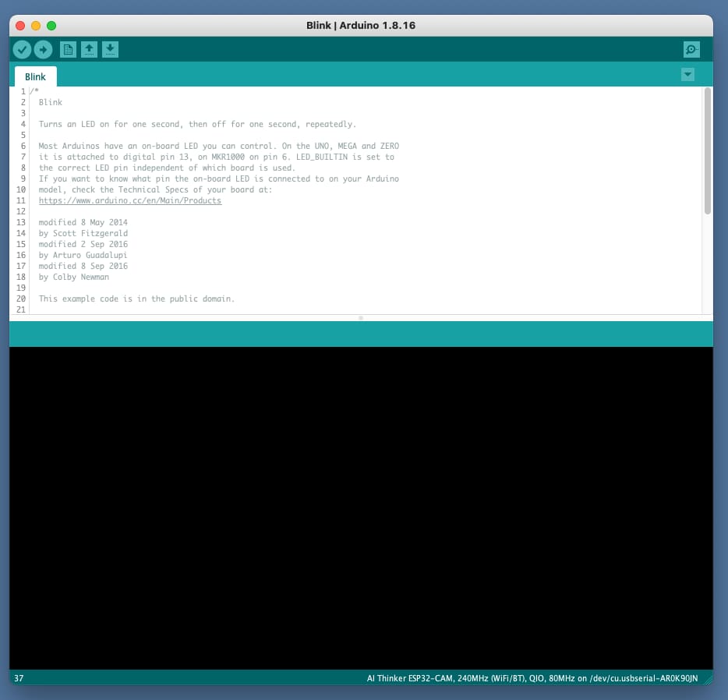Save the sketch using the down-arrow icon
728x700 pixels.
(x=110, y=50)
